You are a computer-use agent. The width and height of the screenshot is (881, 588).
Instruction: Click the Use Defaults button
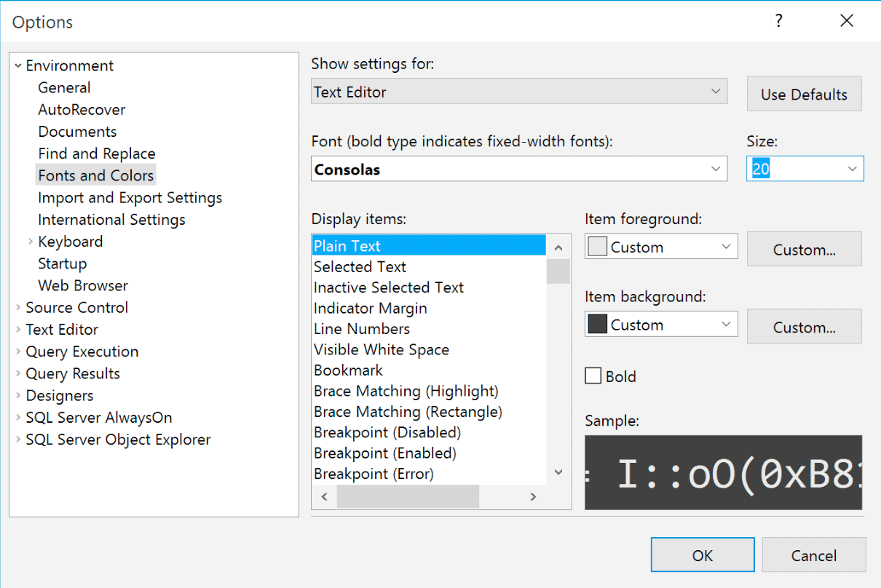(804, 94)
